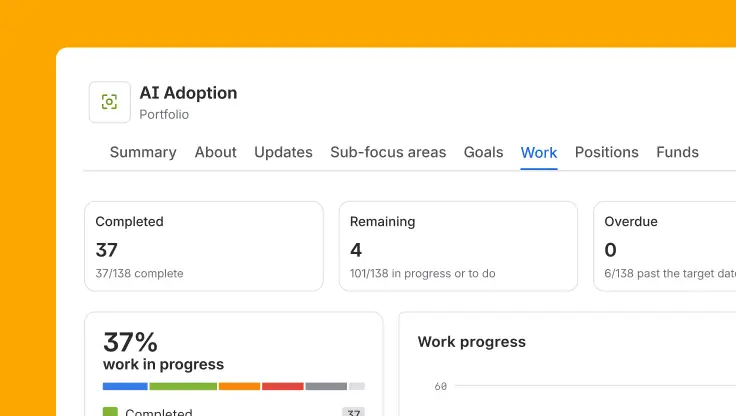Switch to the Positions tab
Viewport: 736px width, 416px height.
tap(606, 152)
